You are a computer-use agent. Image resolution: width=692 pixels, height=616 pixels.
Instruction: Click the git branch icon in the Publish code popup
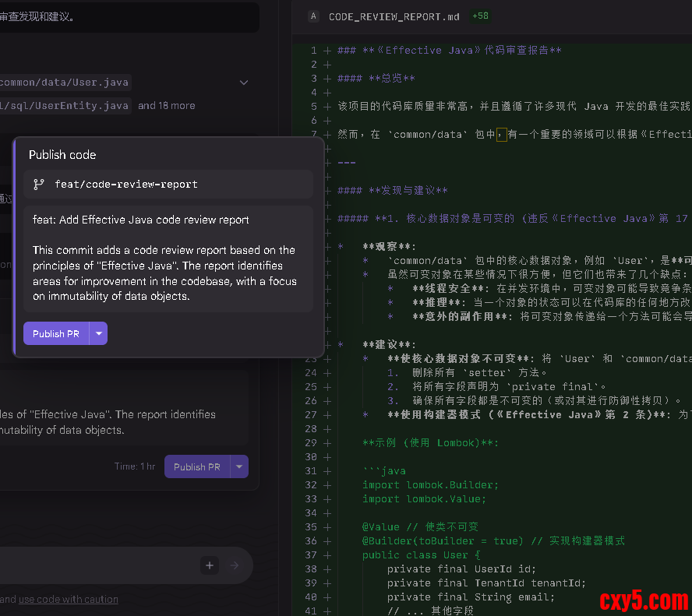[x=39, y=185]
